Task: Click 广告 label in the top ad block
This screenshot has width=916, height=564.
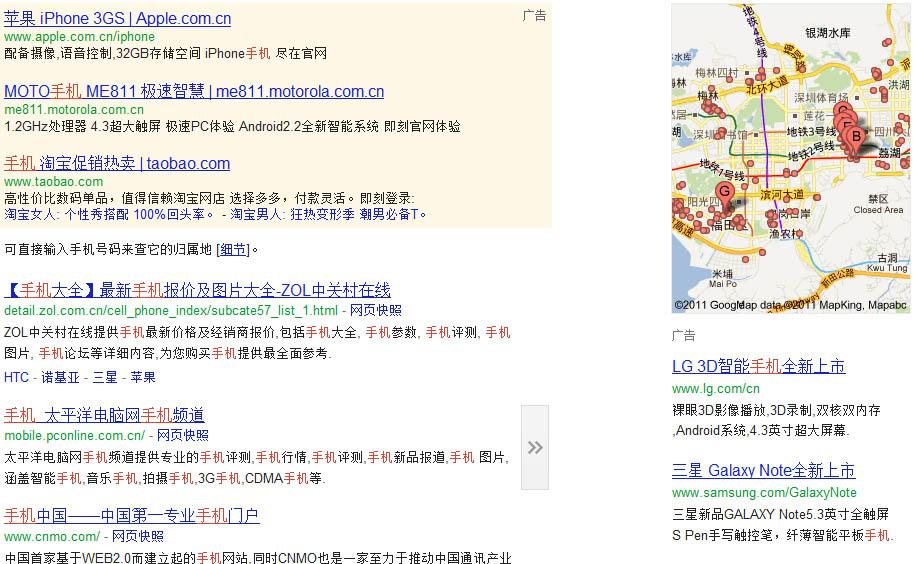Action: tap(534, 16)
